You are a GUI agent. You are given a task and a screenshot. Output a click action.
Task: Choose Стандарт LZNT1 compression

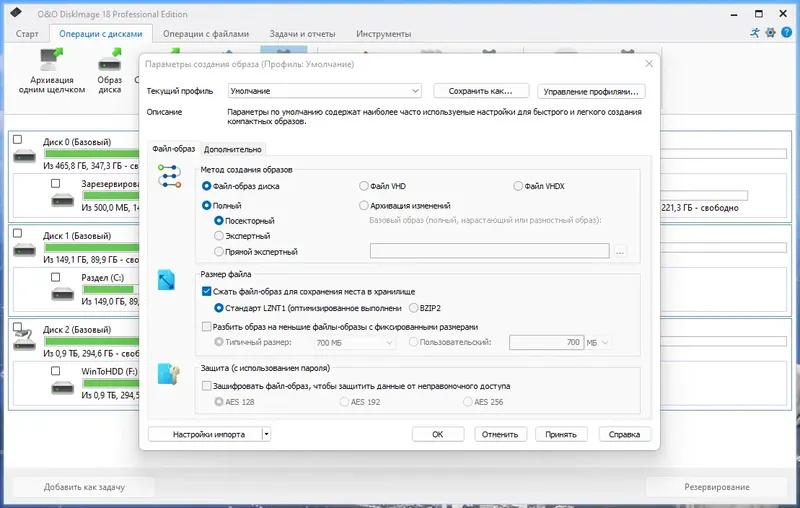click(x=219, y=308)
